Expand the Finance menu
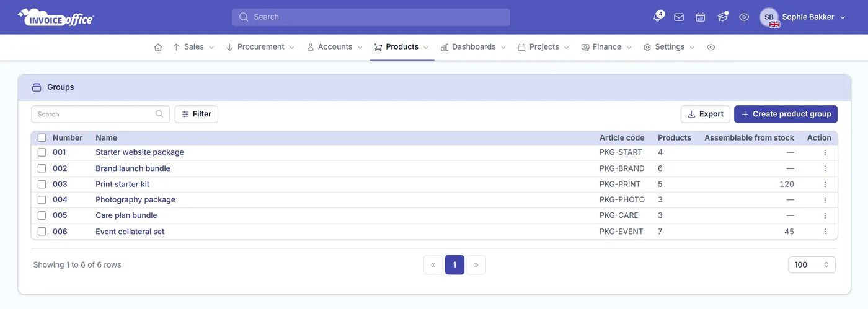 tap(606, 47)
